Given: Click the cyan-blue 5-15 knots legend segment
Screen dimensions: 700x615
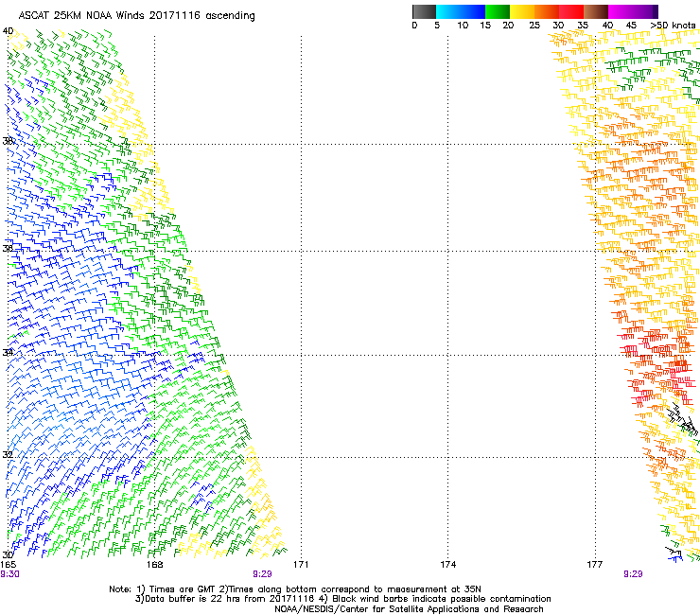Looking at the screenshot, I should pyautogui.click(x=461, y=11).
